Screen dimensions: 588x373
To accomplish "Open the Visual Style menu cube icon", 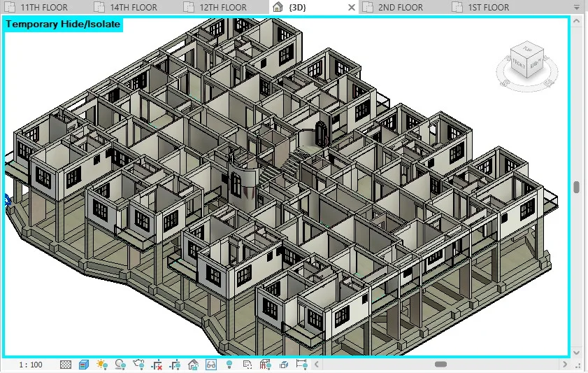I will coord(84,365).
